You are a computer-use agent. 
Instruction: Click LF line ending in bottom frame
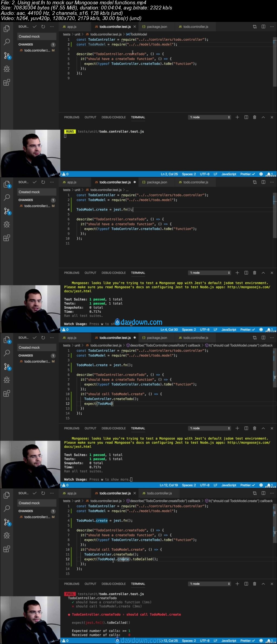point(215,641)
